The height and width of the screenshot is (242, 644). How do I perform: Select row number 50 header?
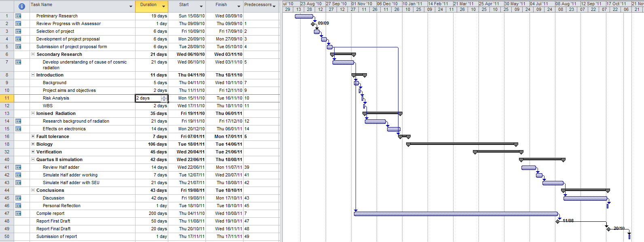coord(7,237)
